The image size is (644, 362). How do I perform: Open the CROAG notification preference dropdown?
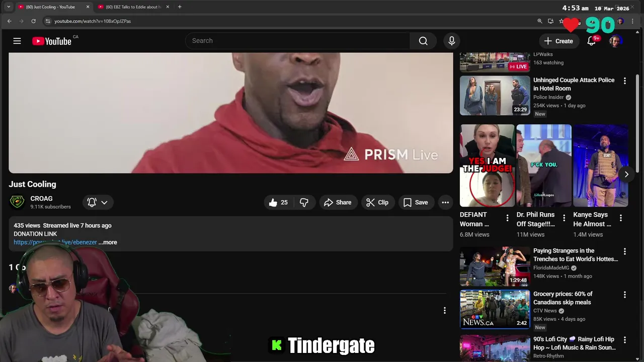(98, 202)
